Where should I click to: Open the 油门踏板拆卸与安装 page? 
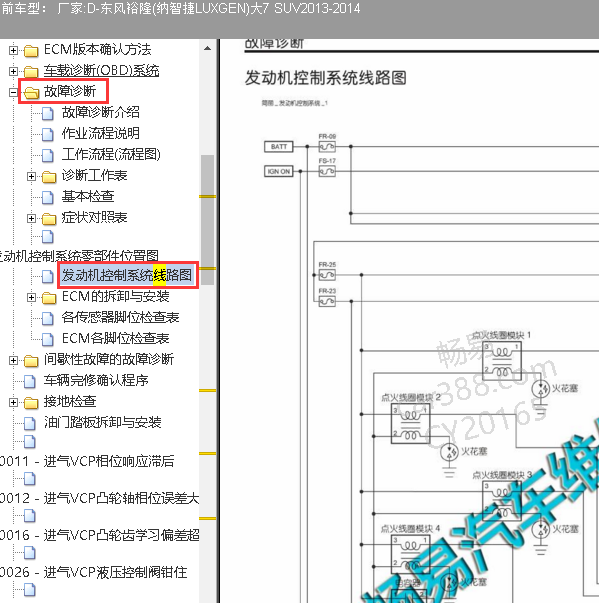pyautogui.click(x=102, y=422)
